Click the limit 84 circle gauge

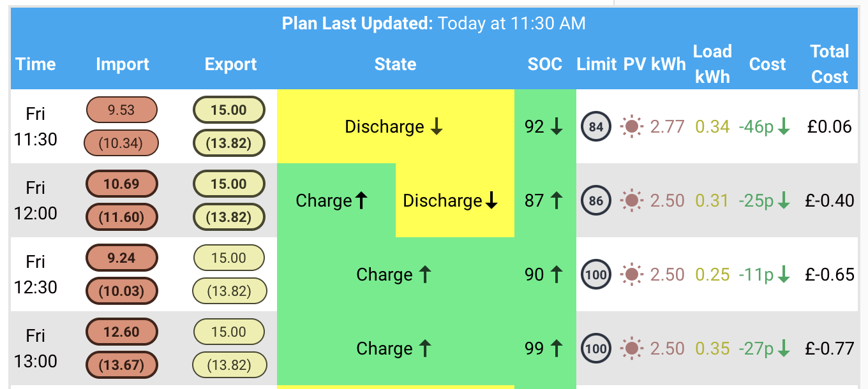click(596, 126)
